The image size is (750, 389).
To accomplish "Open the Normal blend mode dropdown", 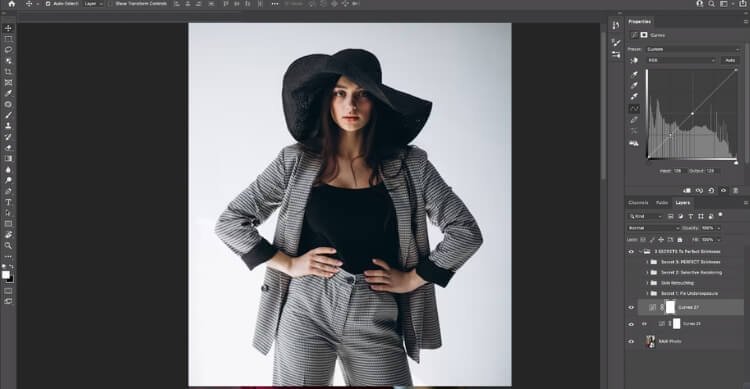I will 653,228.
